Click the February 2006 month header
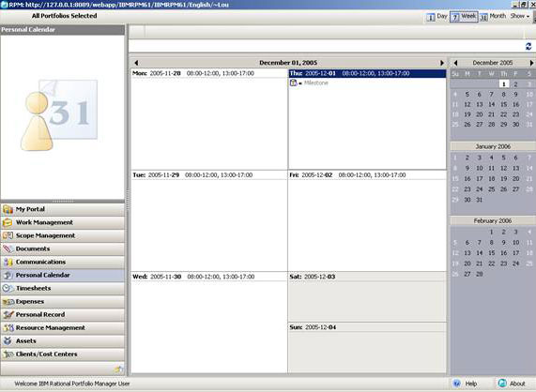The height and width of the screenshot is (392, 536). 493,221
